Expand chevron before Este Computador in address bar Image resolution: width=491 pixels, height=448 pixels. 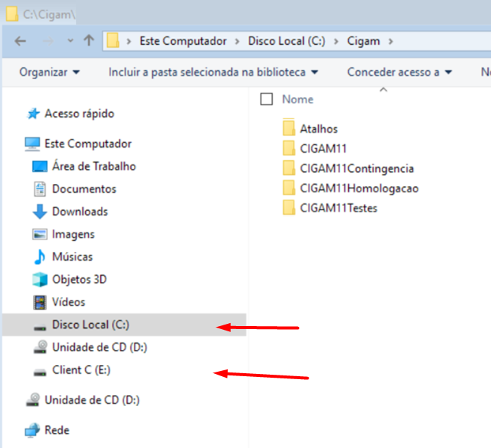[129, 41]
